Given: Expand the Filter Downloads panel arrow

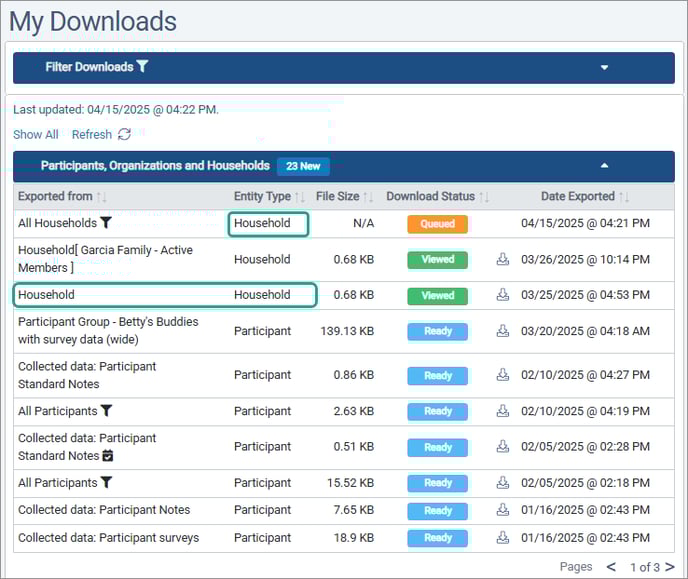Looking at the screenshot, I should [x=604, y=68].
